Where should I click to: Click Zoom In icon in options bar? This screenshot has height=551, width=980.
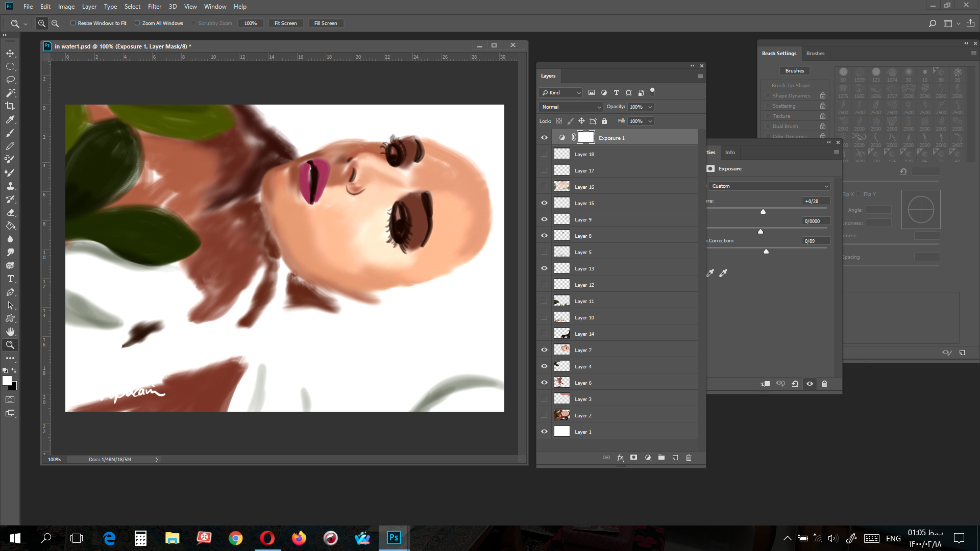(x=42, y=23)
